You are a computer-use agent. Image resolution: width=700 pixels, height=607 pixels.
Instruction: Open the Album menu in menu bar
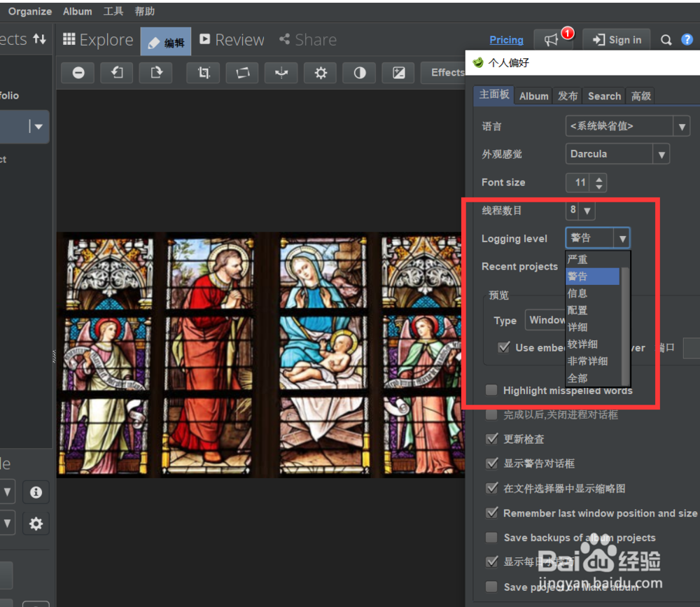coord(77,11)
